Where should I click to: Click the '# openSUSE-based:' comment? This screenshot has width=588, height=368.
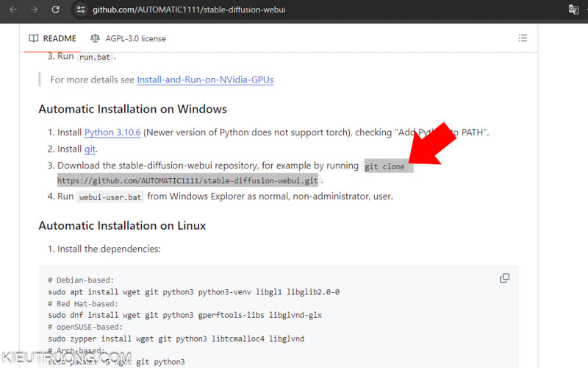tap(85, 327)
